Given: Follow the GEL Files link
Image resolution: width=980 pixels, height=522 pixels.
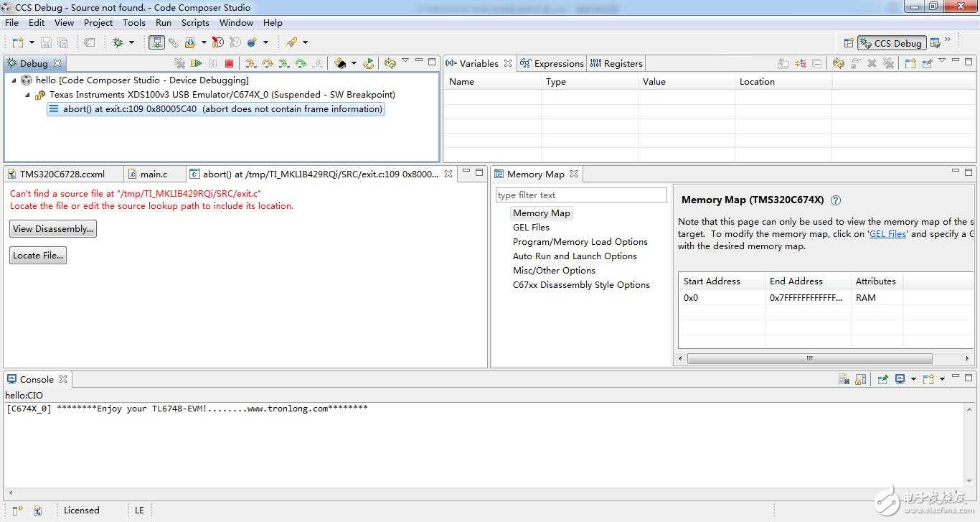Looking at the screenshot, I should pyautogui.click(x=887, y=233).
